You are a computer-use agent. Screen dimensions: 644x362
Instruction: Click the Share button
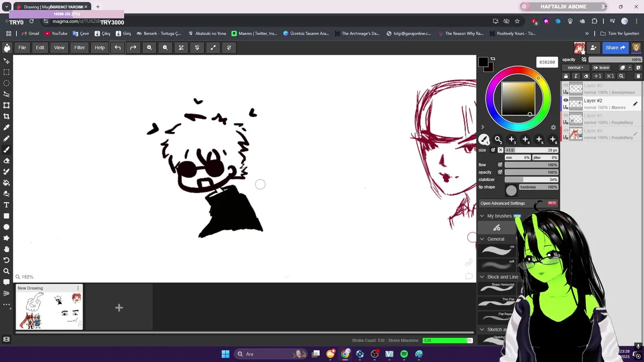(615, 48)
